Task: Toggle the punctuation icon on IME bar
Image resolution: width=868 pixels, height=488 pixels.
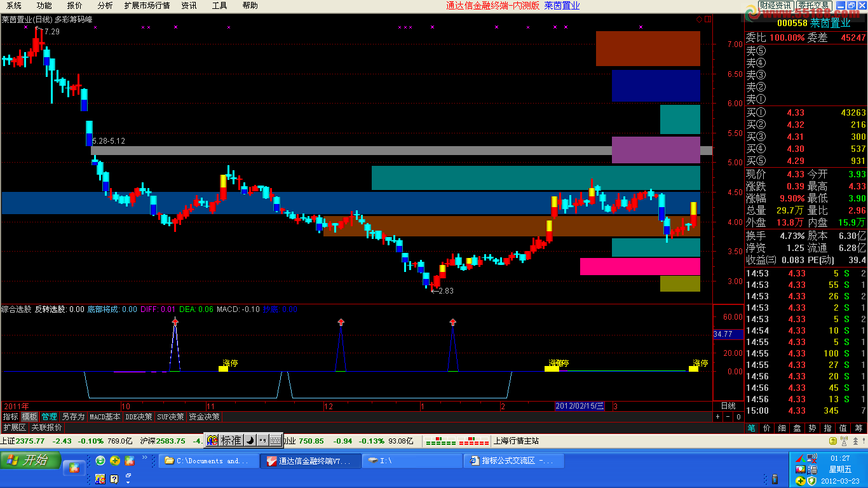Action: pyautogui.click(x=262, y=440)
